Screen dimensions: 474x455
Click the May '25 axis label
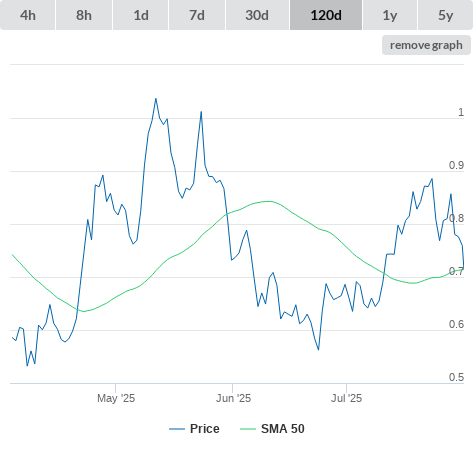116,398
